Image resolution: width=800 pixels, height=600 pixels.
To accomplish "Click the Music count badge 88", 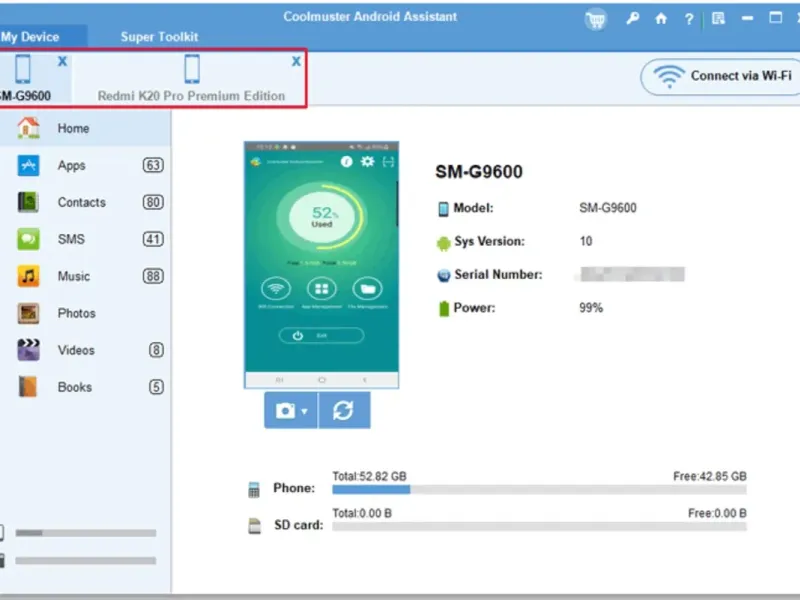I will click(153, 276).
